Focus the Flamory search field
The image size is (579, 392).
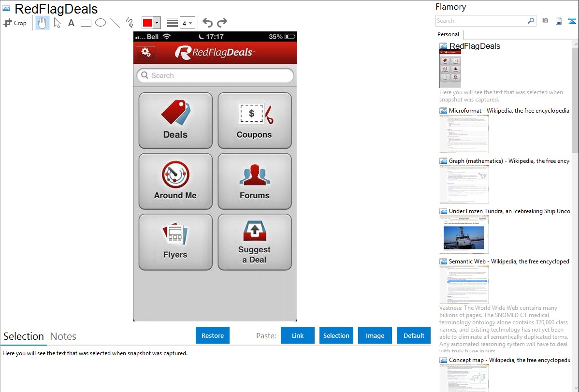[481, 21]
